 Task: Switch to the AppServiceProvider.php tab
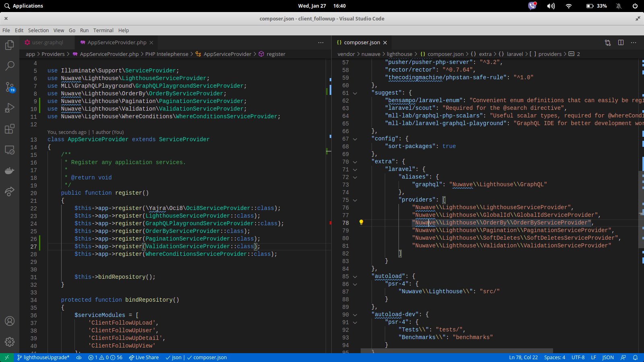116,43
